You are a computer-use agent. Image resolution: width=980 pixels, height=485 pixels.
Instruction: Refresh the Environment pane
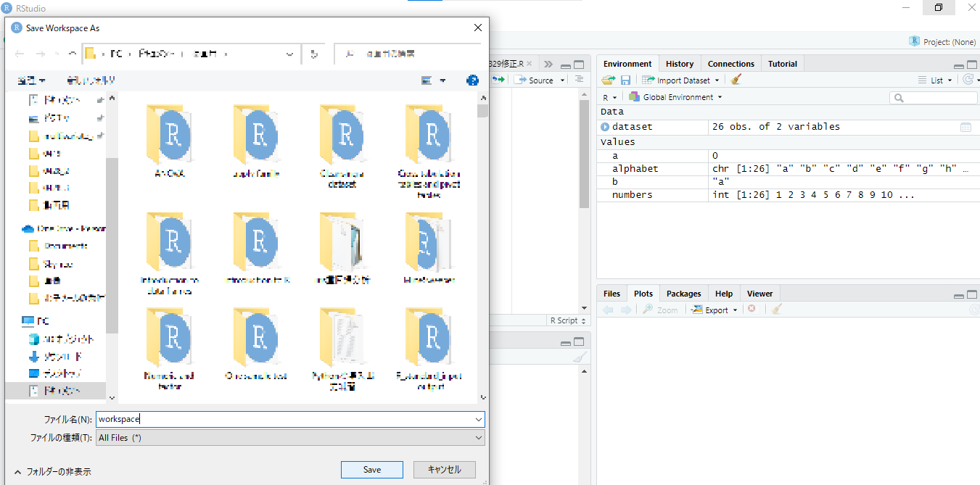tap(968, 80)
